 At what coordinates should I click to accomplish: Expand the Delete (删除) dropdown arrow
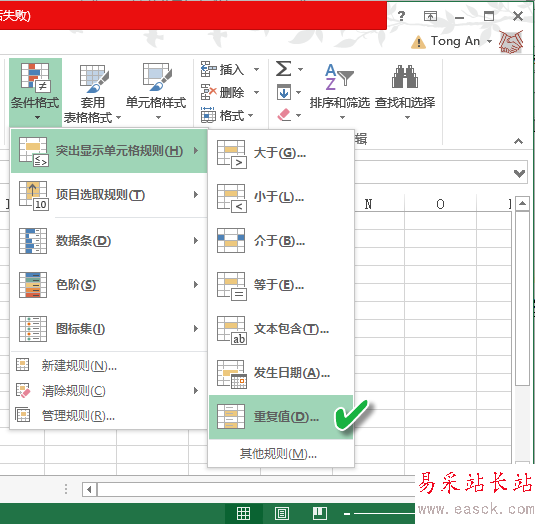tap(256, 92)
